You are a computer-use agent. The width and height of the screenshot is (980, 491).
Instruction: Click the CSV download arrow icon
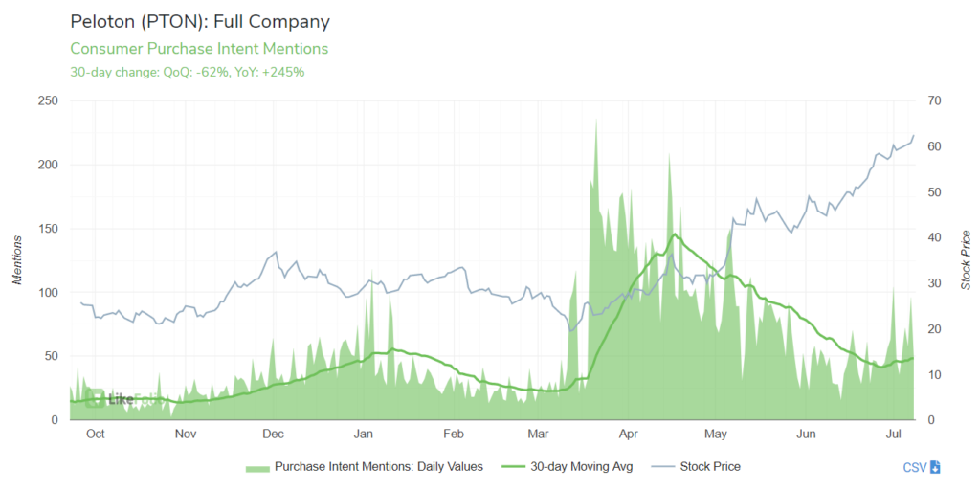tap(935, 467)
